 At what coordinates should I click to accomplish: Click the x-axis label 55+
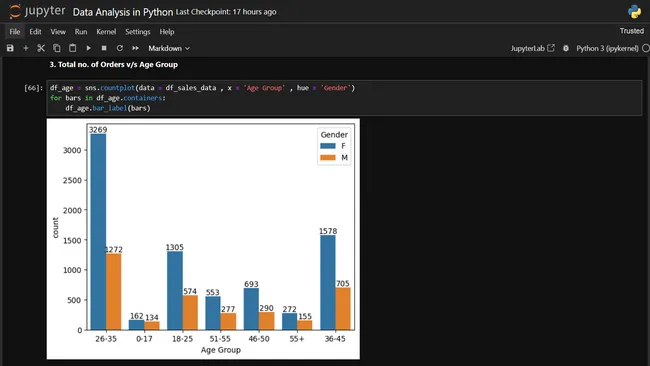(297, 339)
